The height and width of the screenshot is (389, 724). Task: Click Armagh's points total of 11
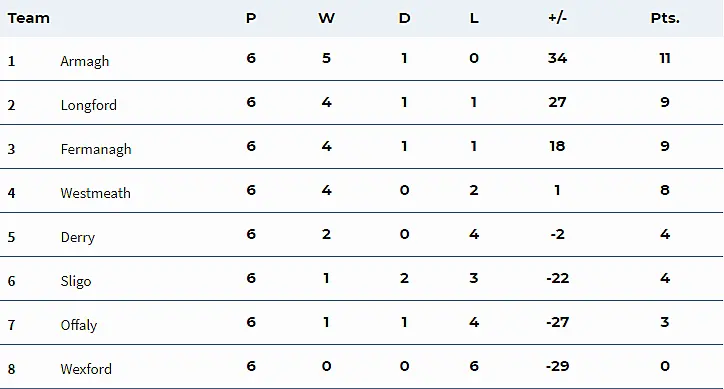coord(665,58)
